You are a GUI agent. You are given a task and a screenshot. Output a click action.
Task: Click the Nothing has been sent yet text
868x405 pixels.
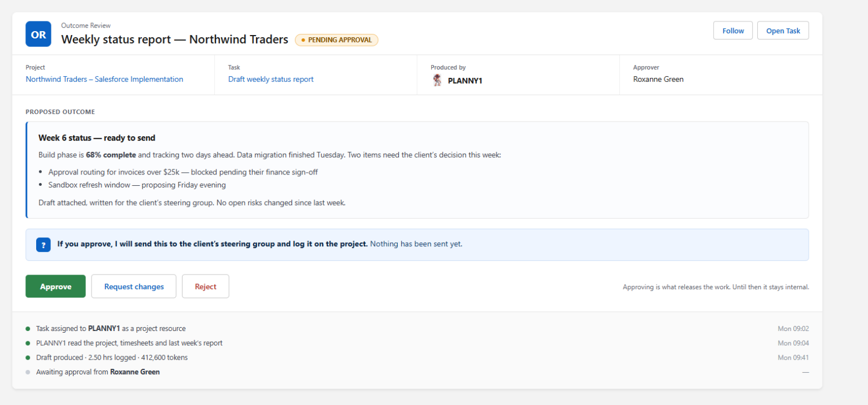416,244
